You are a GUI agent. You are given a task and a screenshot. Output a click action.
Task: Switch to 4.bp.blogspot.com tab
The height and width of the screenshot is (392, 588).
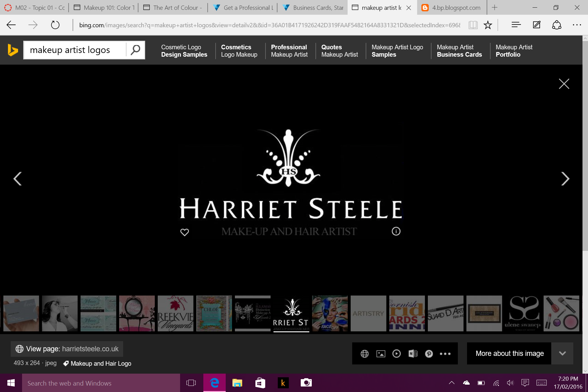click(452, 8)
